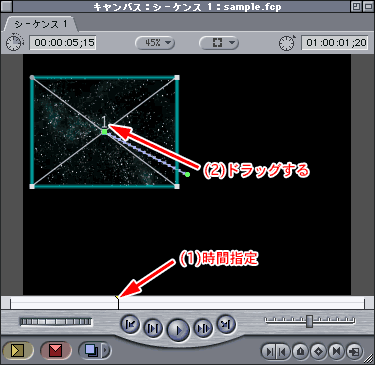Click the blue Replace edit button

point(91,350)
